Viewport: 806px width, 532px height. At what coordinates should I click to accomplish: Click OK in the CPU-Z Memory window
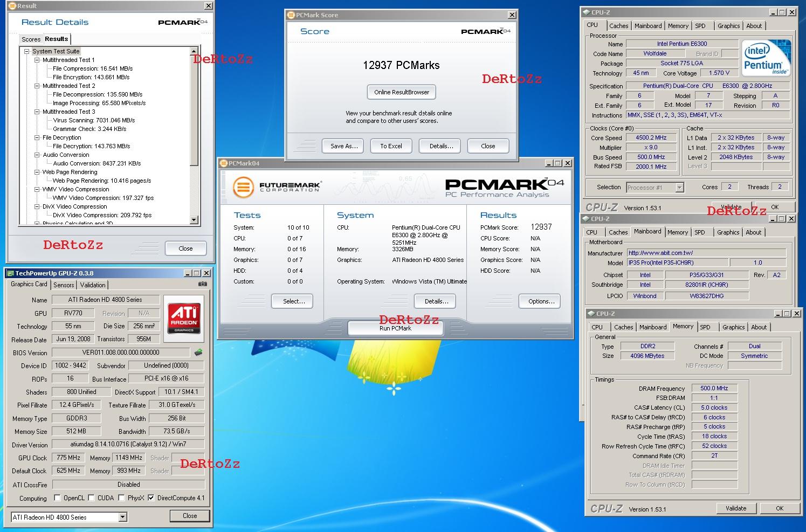[779, 508]
